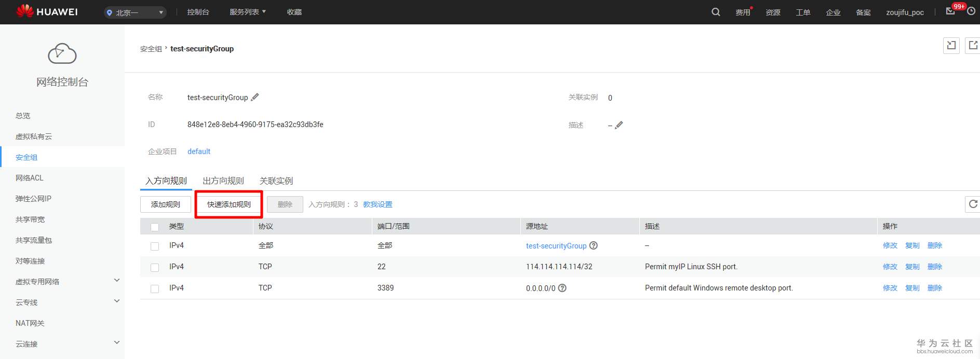Edit description with pencil icon

tap(619, 125)
